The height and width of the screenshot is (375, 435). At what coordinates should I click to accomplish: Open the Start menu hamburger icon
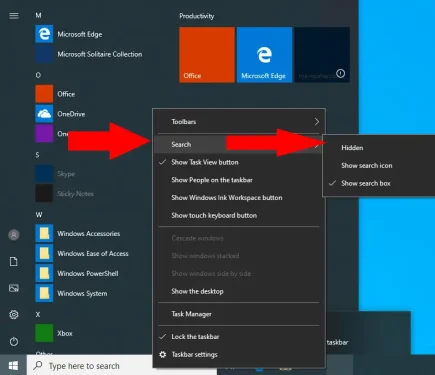14,16
